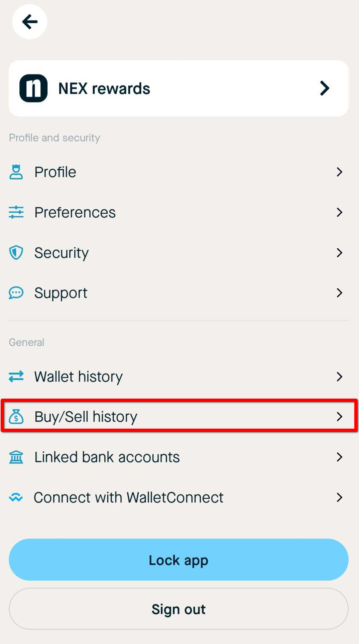Open Connect with WalletConnect entry

pos(178,497)
